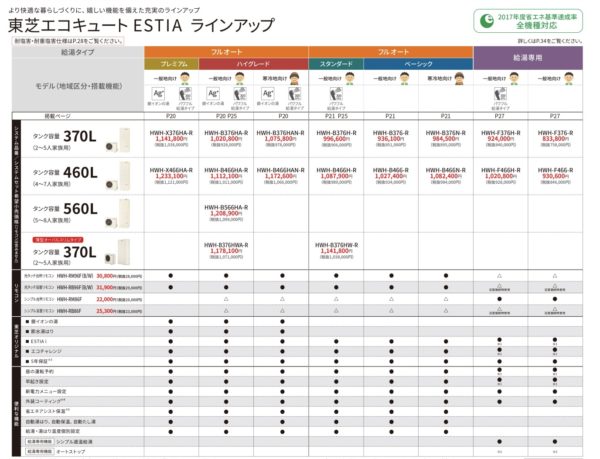Image resolution: width=600 pixels, height=459 pixels.
Task: Click model HWH-B376N-R priced 984,500円
Action: [x=445, y=138]
